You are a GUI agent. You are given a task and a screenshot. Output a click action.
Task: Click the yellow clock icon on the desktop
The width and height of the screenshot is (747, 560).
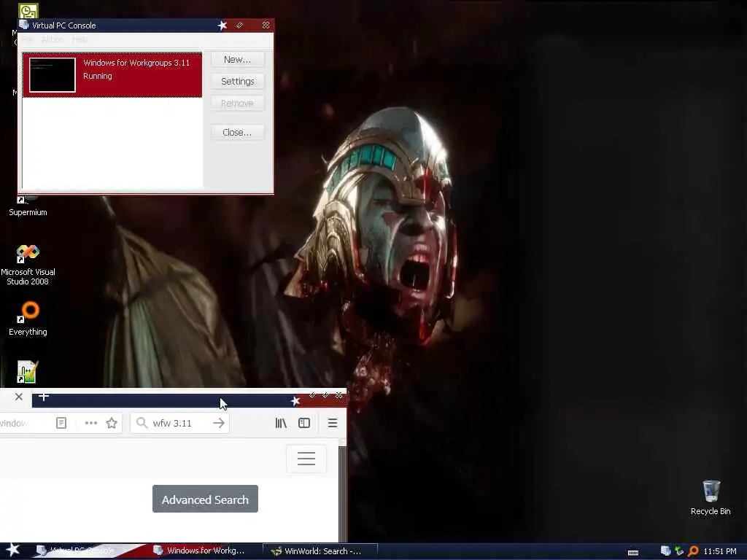[x=28, y=10]
